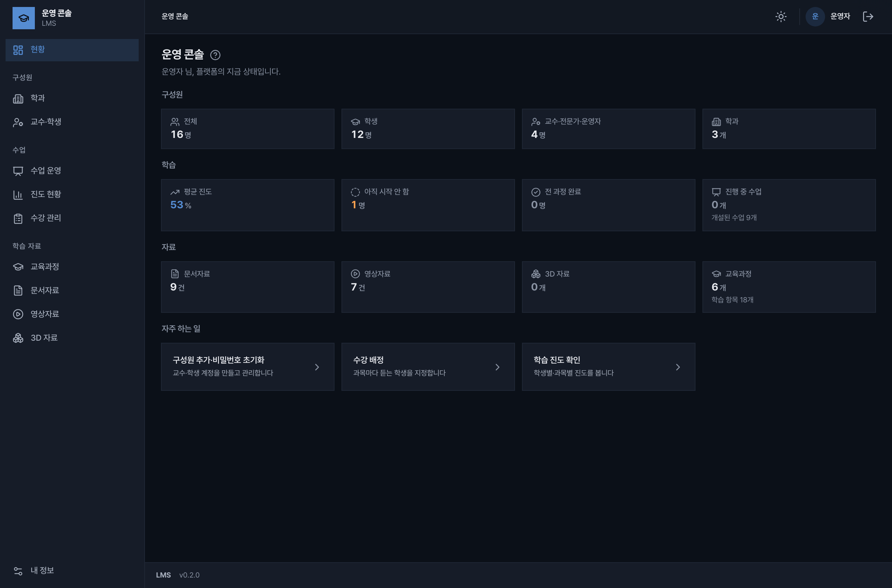892x588 pixels.
Task: Click chevron arrow on 학습 진도 확인 card
Action: click(678, 367)
